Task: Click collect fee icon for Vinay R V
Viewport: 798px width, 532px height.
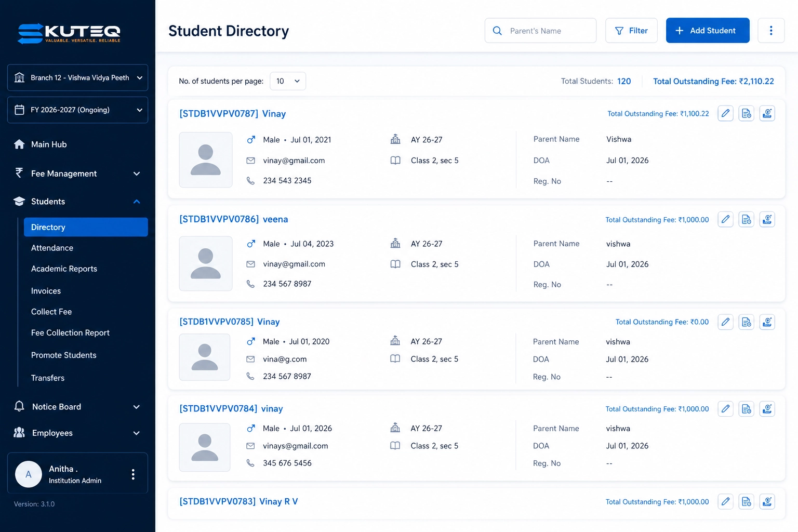Action: (767, 501)
